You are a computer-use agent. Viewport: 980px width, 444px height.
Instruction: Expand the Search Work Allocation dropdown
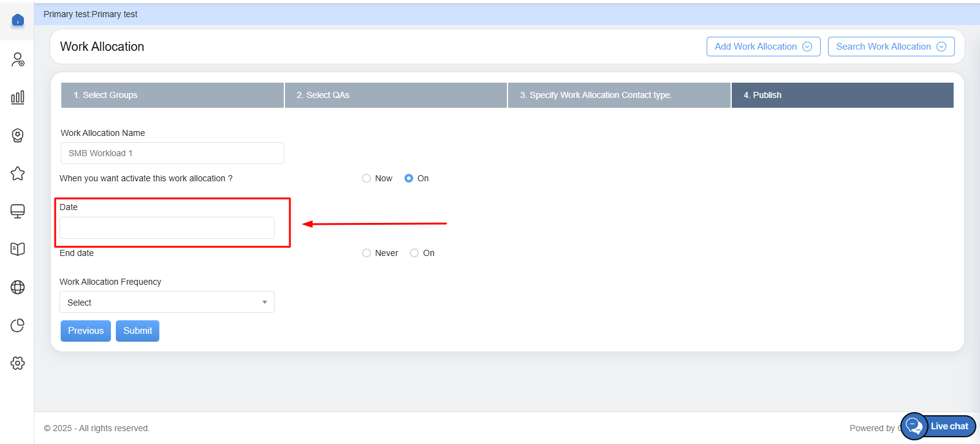click(x=891, y=47)
